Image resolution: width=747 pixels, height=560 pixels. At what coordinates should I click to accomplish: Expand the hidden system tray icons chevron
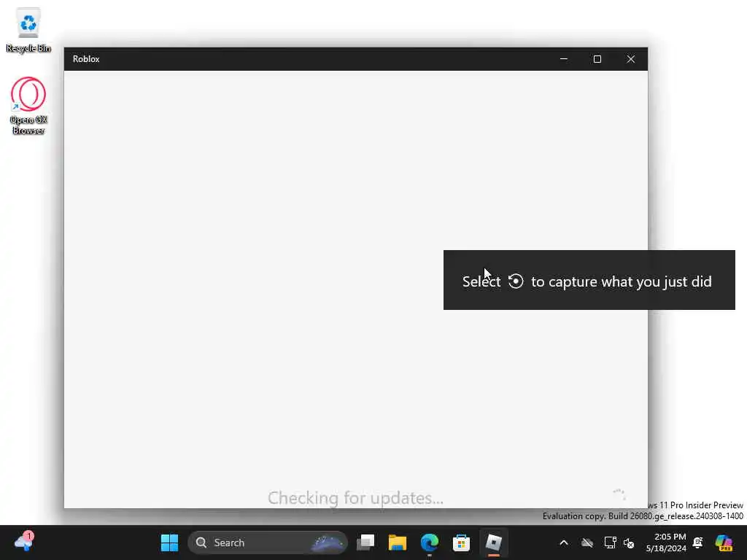pos(564,542)
